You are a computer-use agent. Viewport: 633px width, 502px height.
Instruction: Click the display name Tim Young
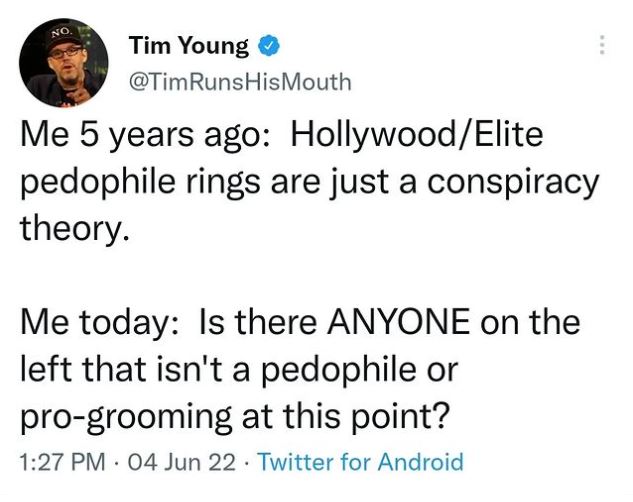coord(189,45)
